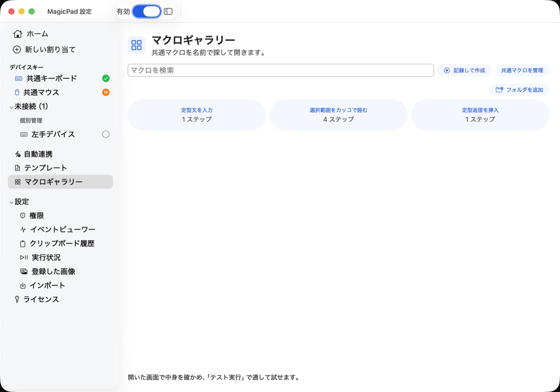Open the 選択範囲をカッコで囲む macro card
Screen dimensions: 560x392
pos(338,115)
